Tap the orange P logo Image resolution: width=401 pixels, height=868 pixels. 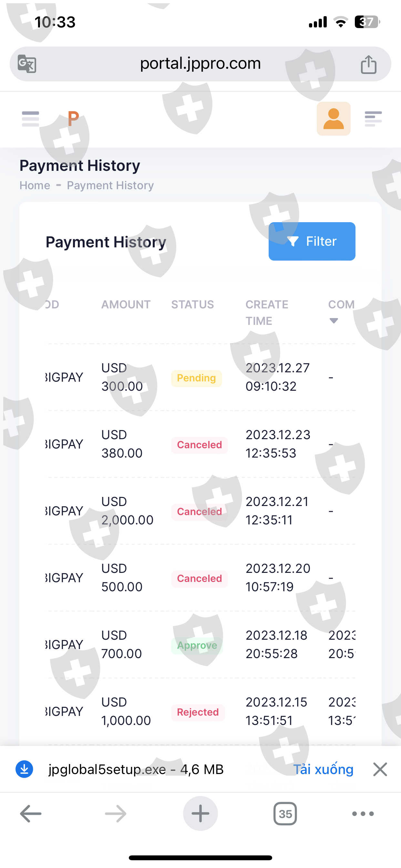(x=73, y=119)
